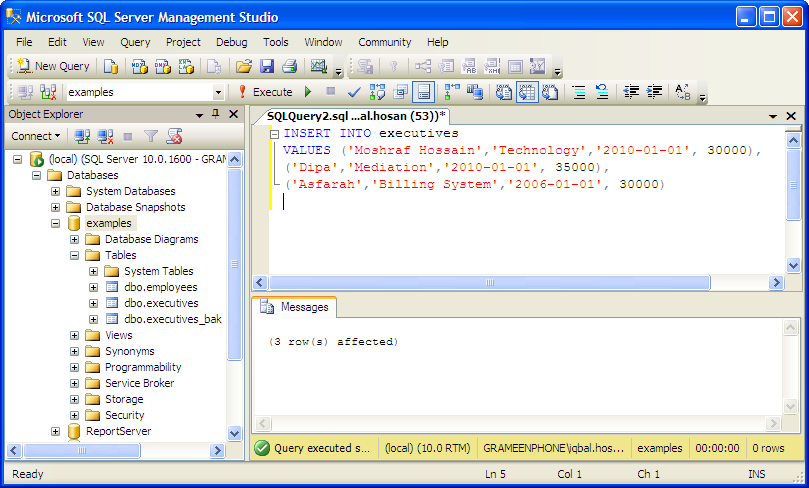
Task: Expand dbo.employees table node
Action: tap(93, 287)
